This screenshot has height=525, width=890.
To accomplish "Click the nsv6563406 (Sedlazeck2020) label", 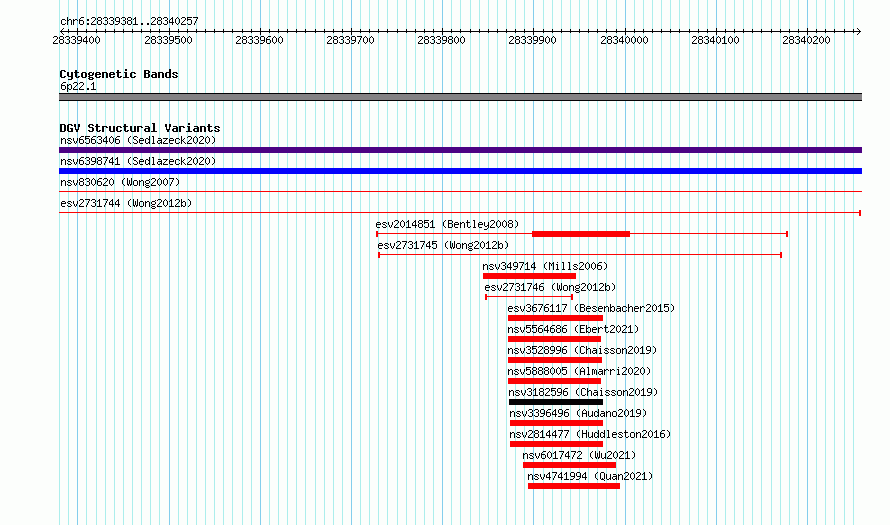I will [x=138, y=140].
